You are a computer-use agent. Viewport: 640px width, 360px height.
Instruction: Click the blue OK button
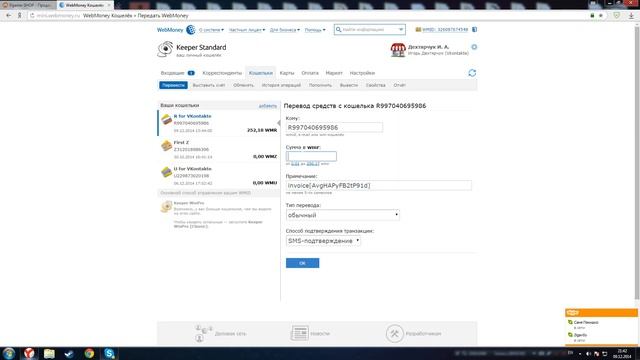[x=302, y=263]
